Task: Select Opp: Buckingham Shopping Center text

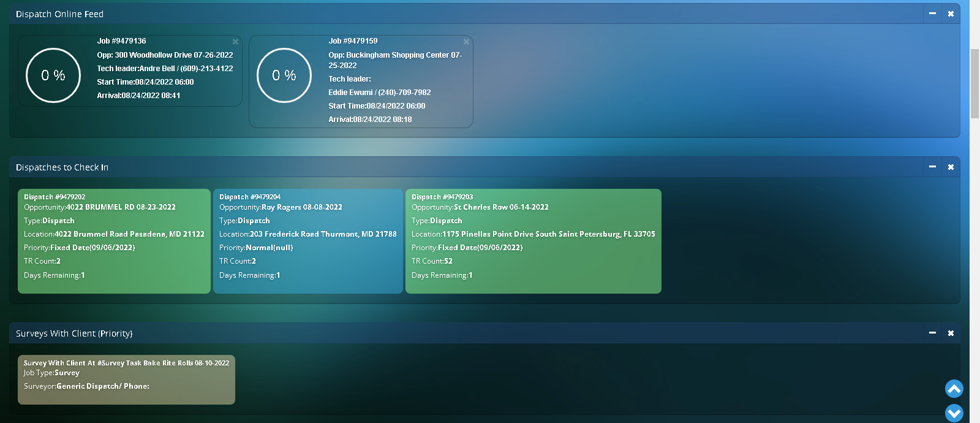Action: [395, 60]
